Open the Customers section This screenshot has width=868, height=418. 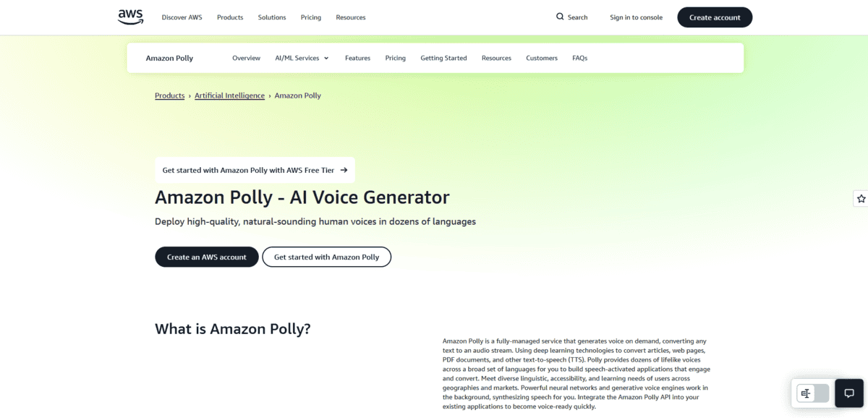point(541,58)
